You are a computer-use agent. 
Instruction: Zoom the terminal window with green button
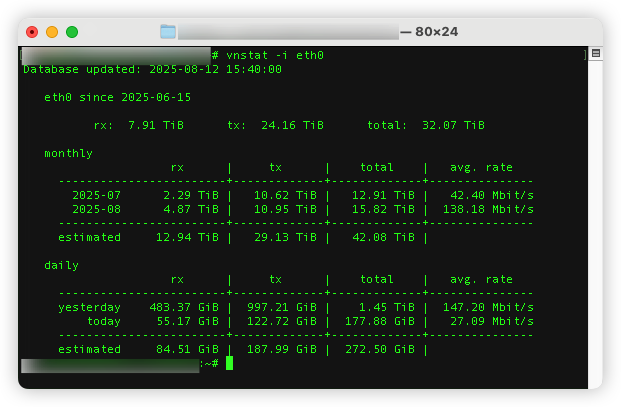[72, 32]
